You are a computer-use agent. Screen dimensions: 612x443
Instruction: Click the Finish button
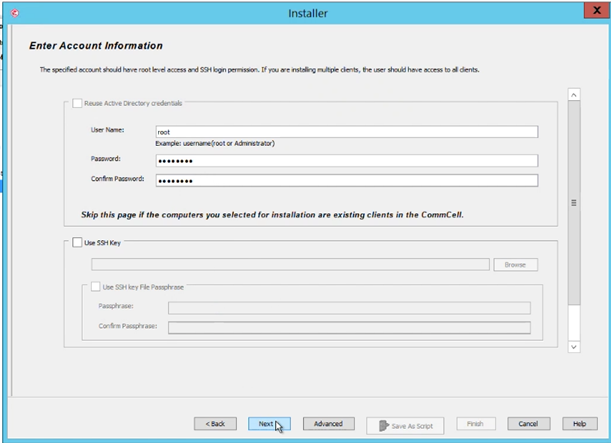(x=475, y=423)
